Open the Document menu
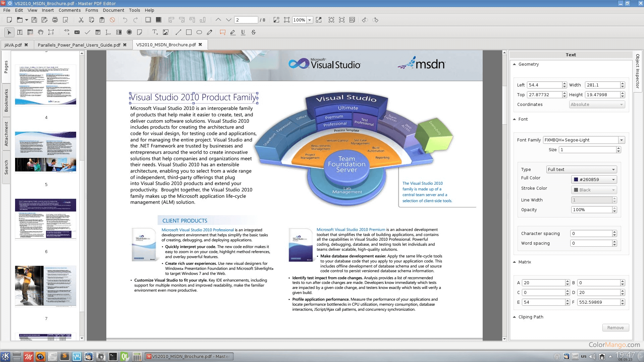Image resolution: width=644 pixels, height=362 pixels. (113, 10)
